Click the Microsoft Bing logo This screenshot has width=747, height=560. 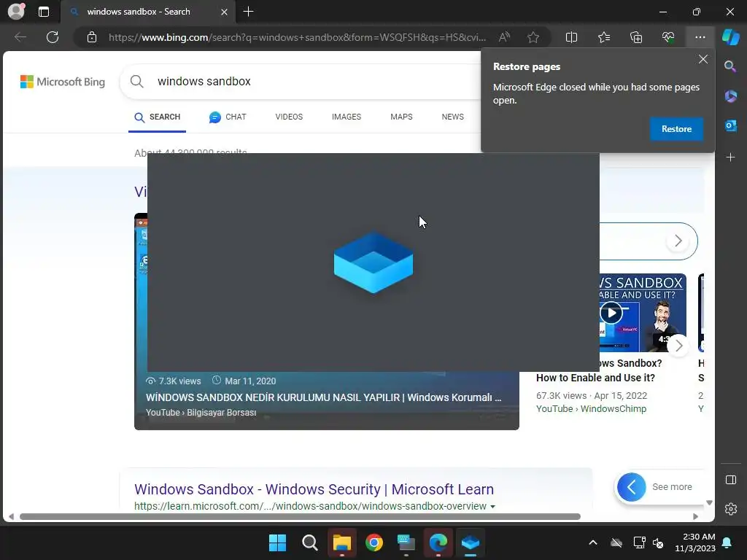[63, 82]
